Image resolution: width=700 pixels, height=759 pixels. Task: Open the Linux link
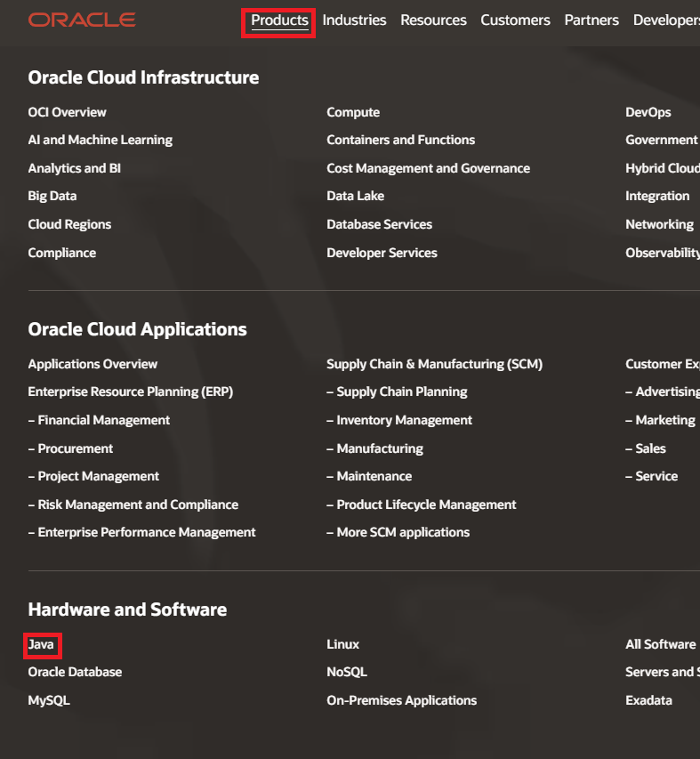(343, 645)
